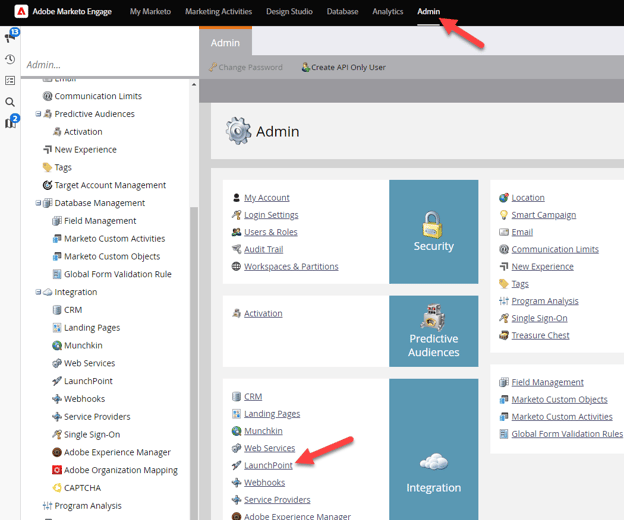
Task: Open Design Studio in top navigation
Action: (289, 12)
